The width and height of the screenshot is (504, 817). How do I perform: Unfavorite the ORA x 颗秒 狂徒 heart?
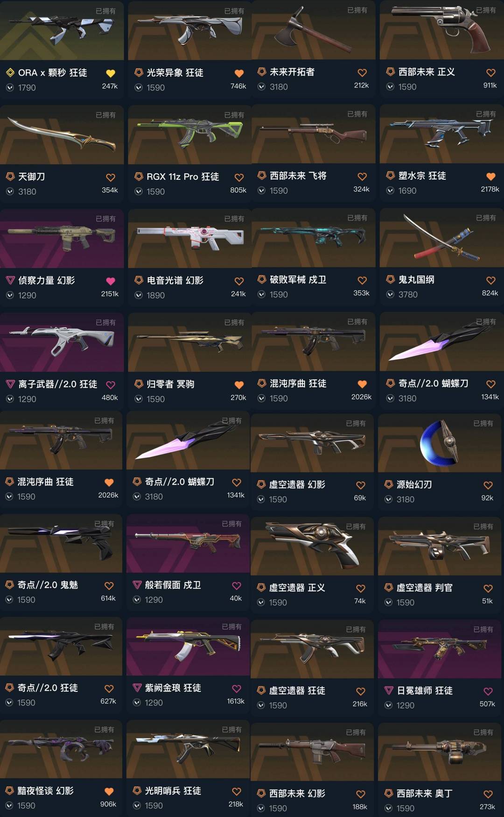111,73
